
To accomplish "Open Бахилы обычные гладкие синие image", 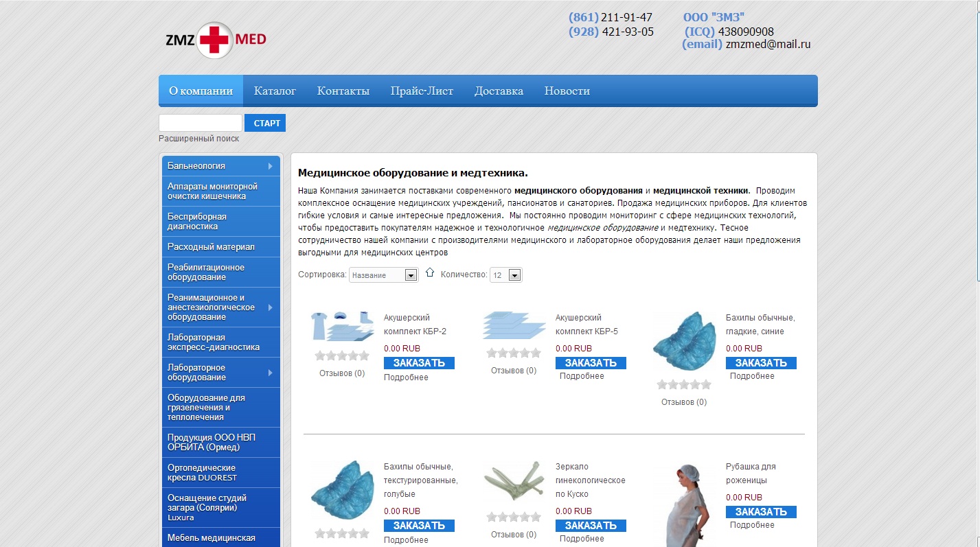I will (x=684, y=341).
